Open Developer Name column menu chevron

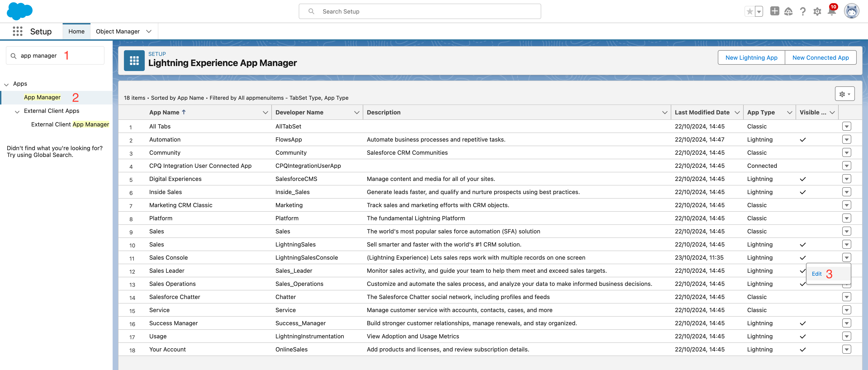click(356, 113)
